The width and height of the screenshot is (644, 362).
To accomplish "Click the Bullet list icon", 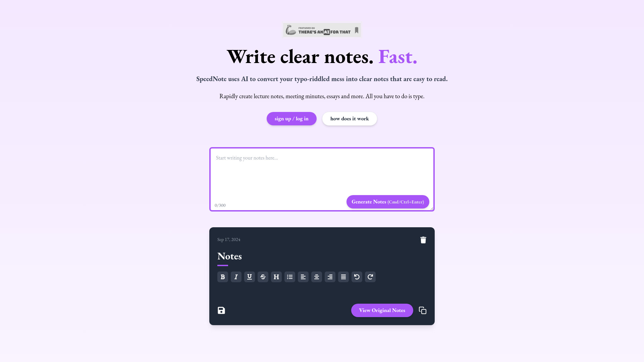I will click(x=290, y=277).
